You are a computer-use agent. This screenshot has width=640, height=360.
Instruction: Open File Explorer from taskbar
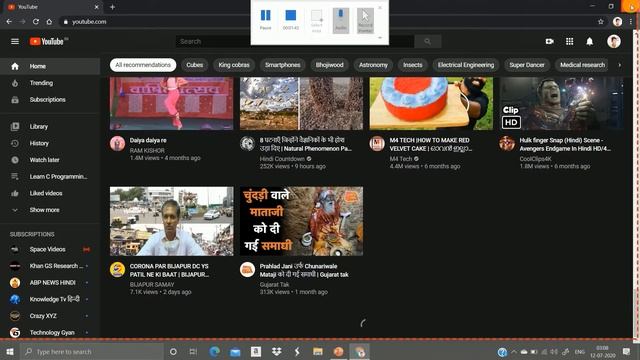(318, 351)
